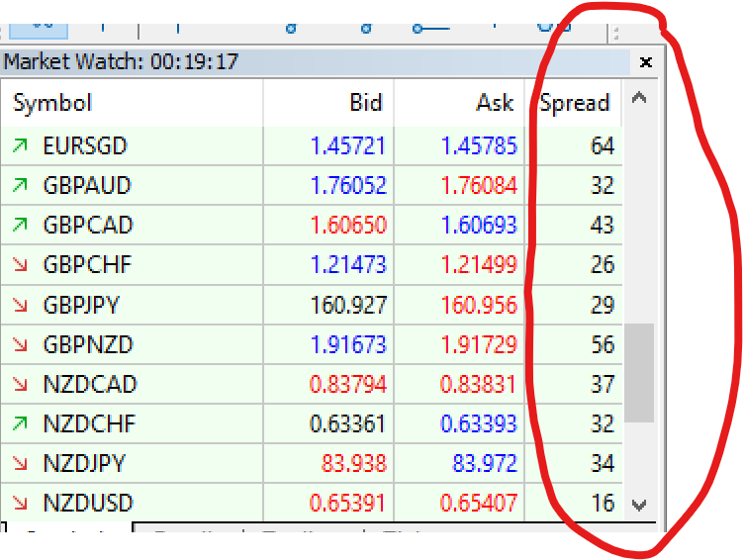
Task: Click the NZDCAD spread value 37
Action: 603,384
